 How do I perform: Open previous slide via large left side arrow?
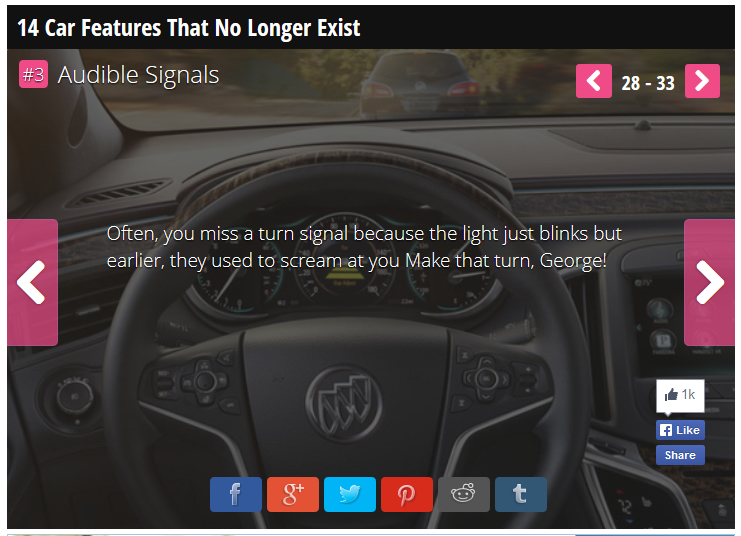coord(32,282)
